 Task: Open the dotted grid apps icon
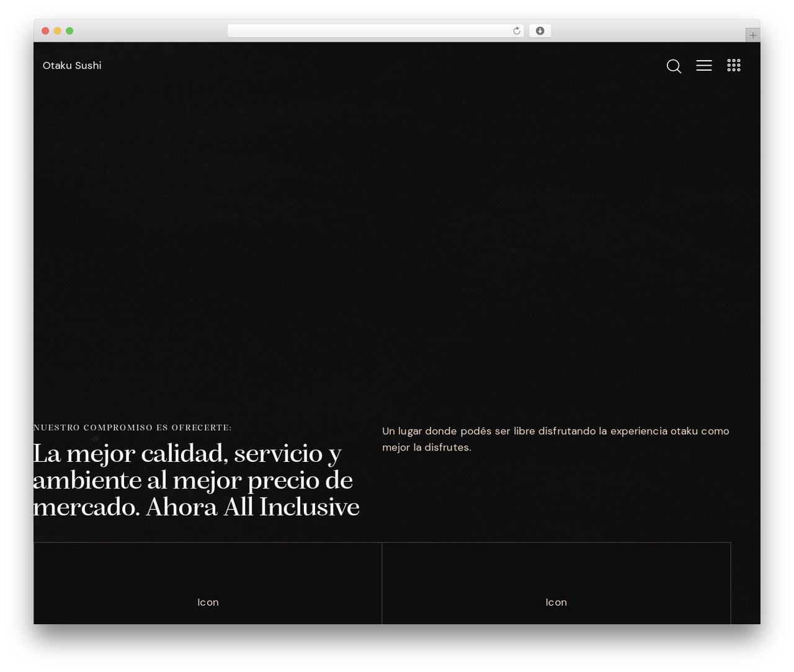[x=734, y=65]
